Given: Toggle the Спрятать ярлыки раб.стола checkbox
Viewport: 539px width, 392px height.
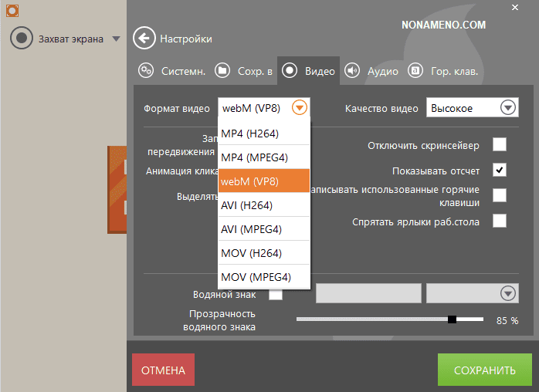Looking at the screenshot, I should (x=500, y=221).
